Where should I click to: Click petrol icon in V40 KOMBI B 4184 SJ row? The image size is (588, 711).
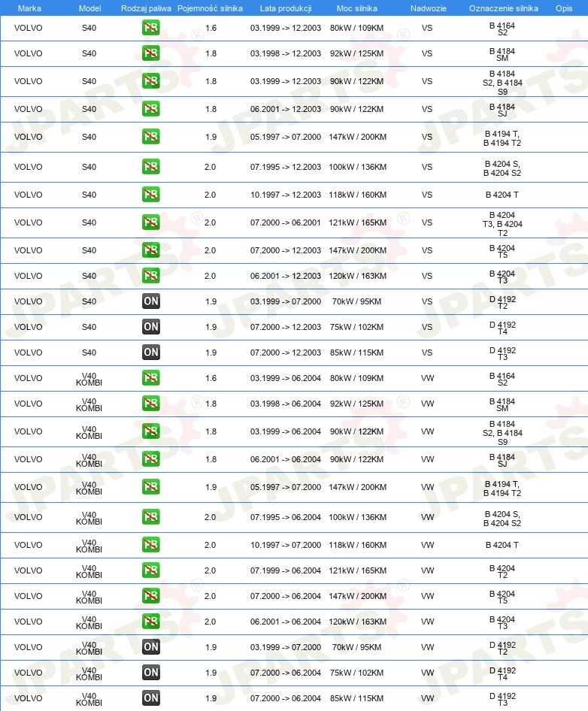click(x=150, y=459)
